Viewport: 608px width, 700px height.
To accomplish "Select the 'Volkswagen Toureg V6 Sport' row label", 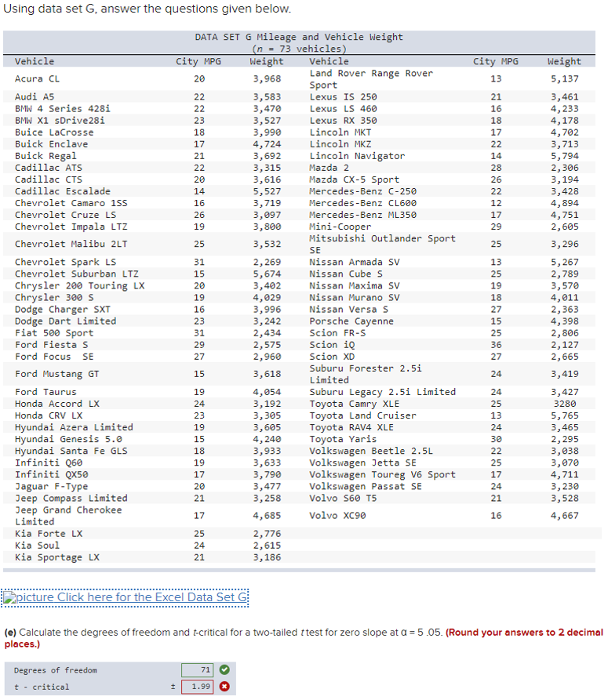I will (382, 474).
